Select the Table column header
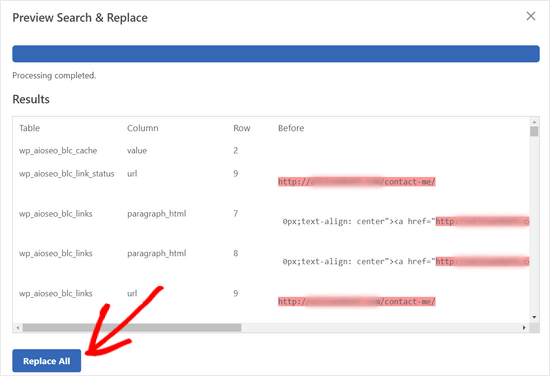The height and width of the screenshot is (376, 550). (x=29, y=128)
